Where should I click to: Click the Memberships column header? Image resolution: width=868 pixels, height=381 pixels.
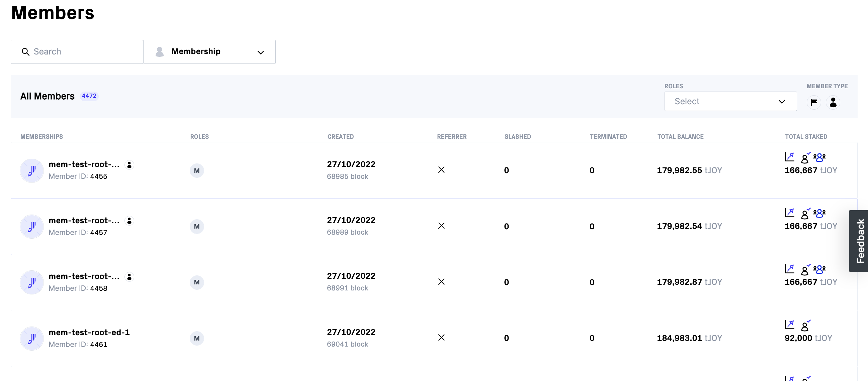pos(41,136)
